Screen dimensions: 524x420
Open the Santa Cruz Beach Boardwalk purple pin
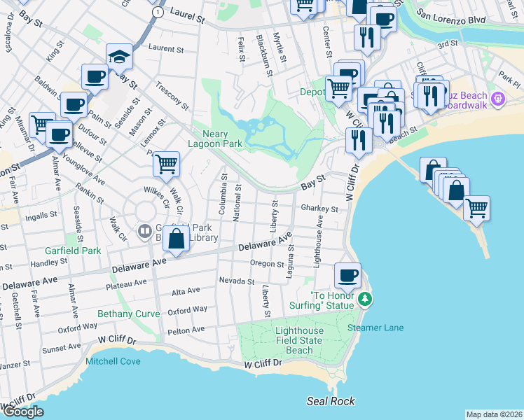[498, 99]
